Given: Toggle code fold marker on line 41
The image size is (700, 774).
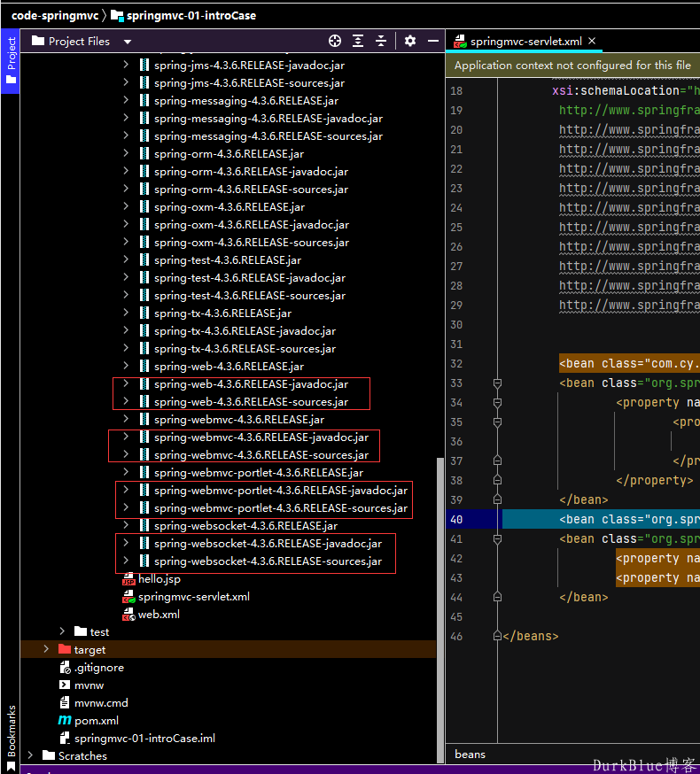Looking at the screenshot, I should pyautogui.click(x=497, y=538).
